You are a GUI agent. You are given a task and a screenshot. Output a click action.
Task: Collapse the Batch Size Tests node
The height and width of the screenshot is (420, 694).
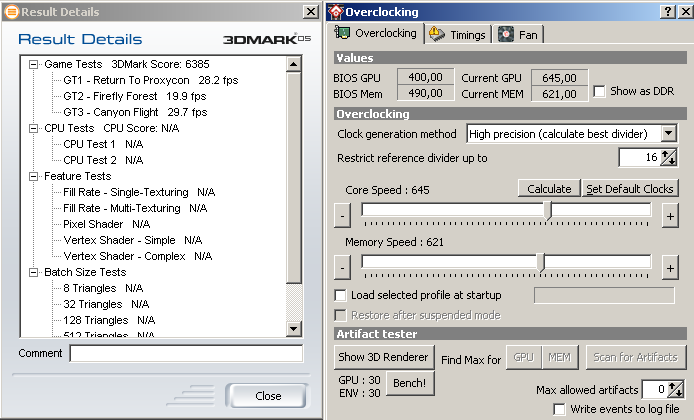(x=33, y=273)
